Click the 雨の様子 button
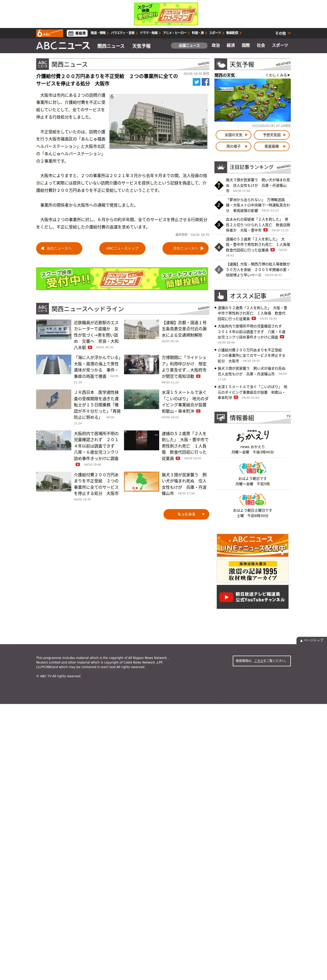 (x=234, y=147)
